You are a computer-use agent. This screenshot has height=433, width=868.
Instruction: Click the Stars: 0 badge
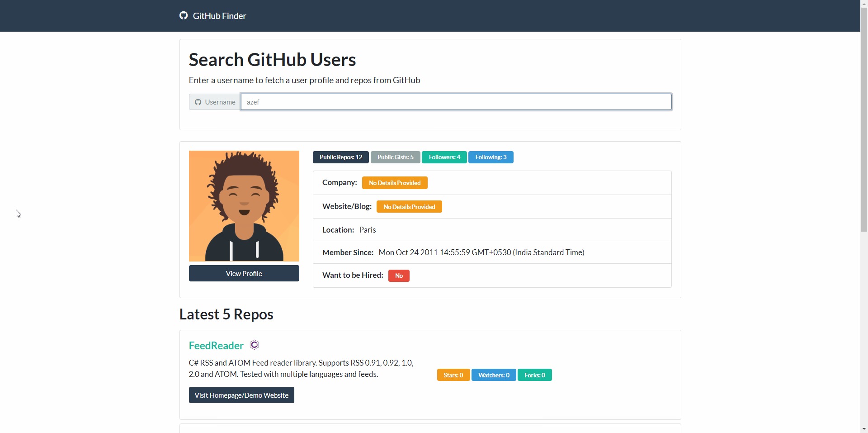click(x=453, y=375)
